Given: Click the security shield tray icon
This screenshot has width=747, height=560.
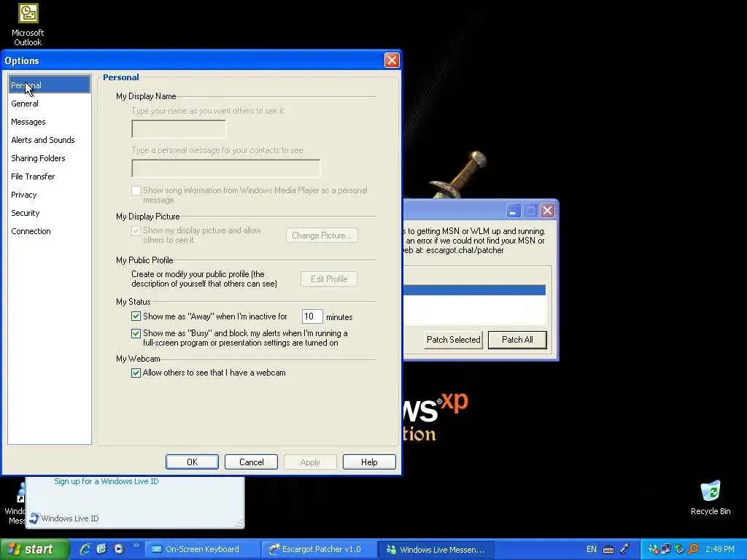Looking at the screenshot, I should [679, 550].
